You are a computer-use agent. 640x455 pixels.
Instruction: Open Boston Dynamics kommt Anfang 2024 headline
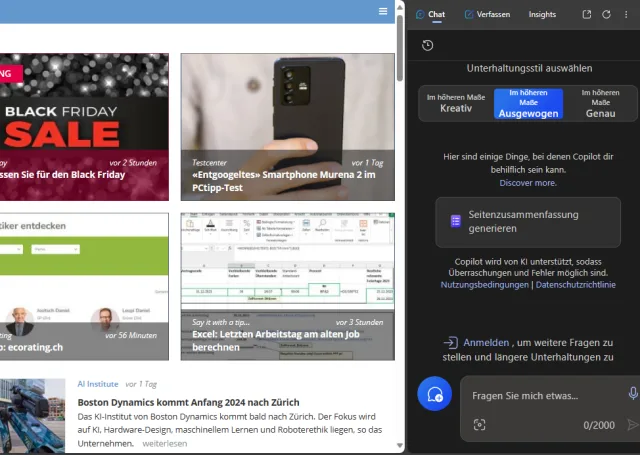[188, 402]
